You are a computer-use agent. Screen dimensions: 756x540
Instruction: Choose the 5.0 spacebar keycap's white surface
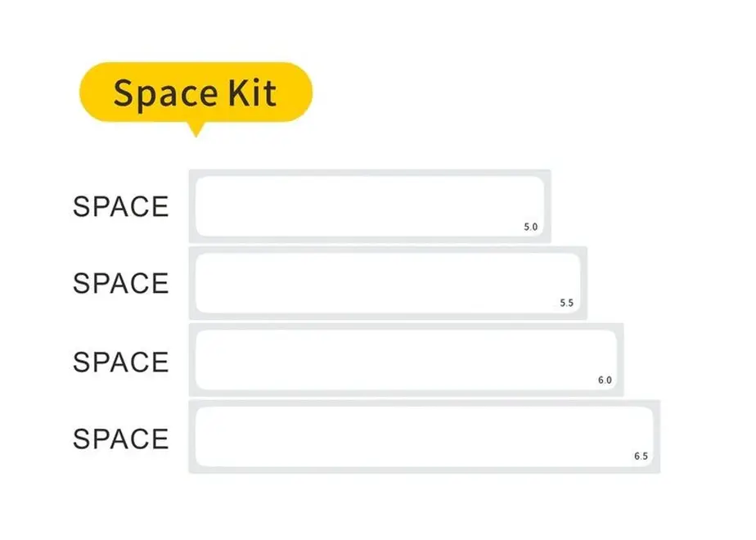coord(370,206)
